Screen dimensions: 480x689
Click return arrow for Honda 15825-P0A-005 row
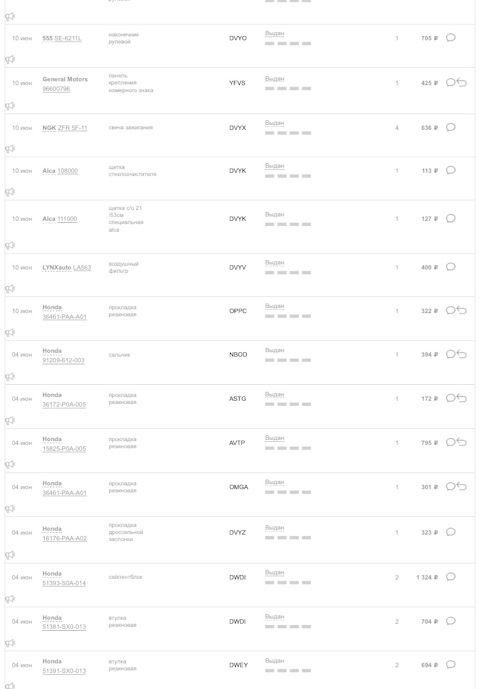[x=462, y=442]
